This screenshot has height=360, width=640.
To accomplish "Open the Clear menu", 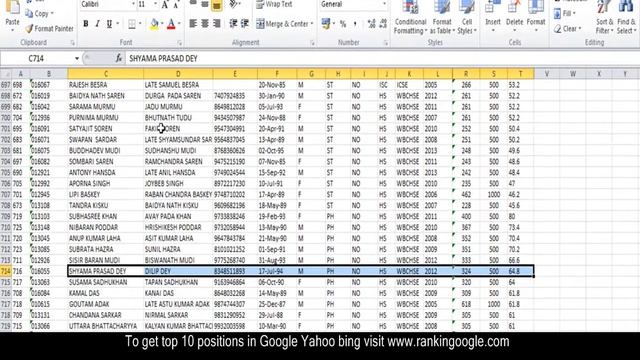I will [x=567, y=29].
